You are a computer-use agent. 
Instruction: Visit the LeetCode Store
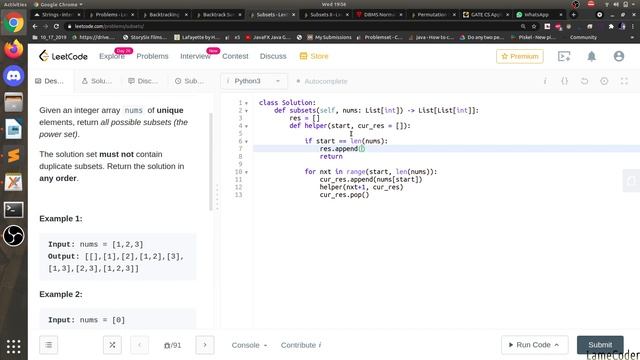pos(314,56)
